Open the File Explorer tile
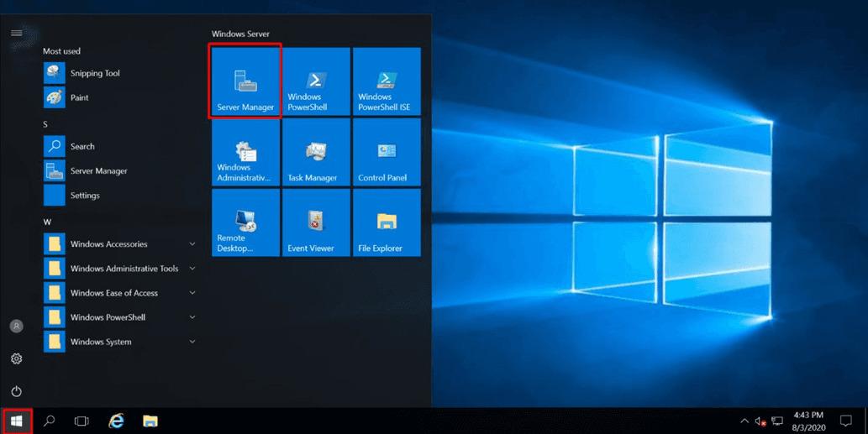This screenshot has width=868, height=434. tap(387, 222)
